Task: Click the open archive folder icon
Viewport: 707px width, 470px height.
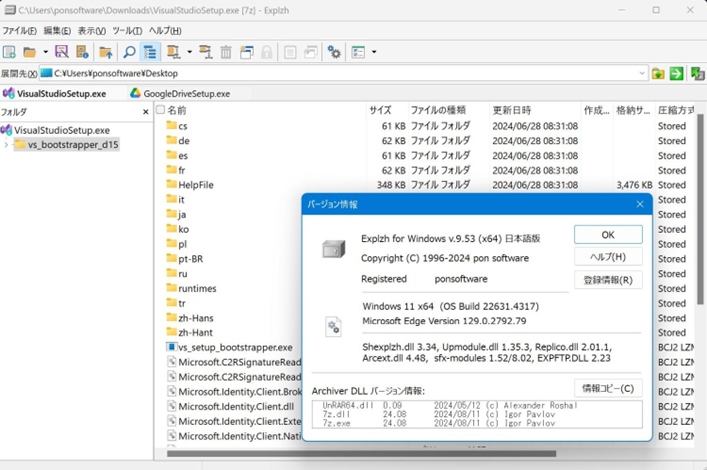Action: click(x=30, y=52)
